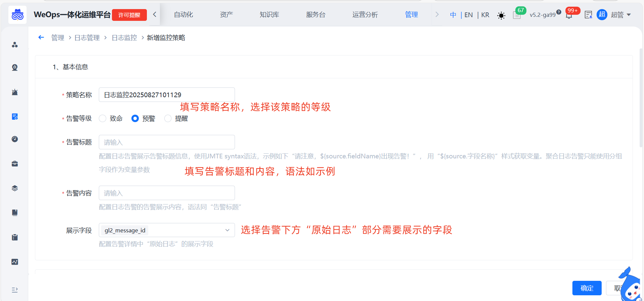Toggle the light/dark theme sun icon
Viewport: 644px width, 301px height.
point(501,15)
